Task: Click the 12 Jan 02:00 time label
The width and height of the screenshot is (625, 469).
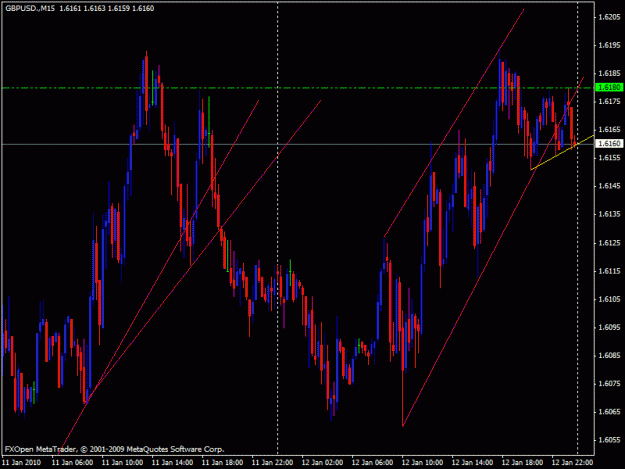Action: [322, 463]
